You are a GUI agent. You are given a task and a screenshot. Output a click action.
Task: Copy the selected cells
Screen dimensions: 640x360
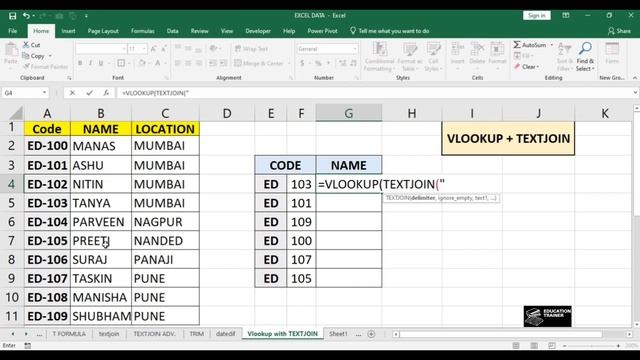point(34,56)
